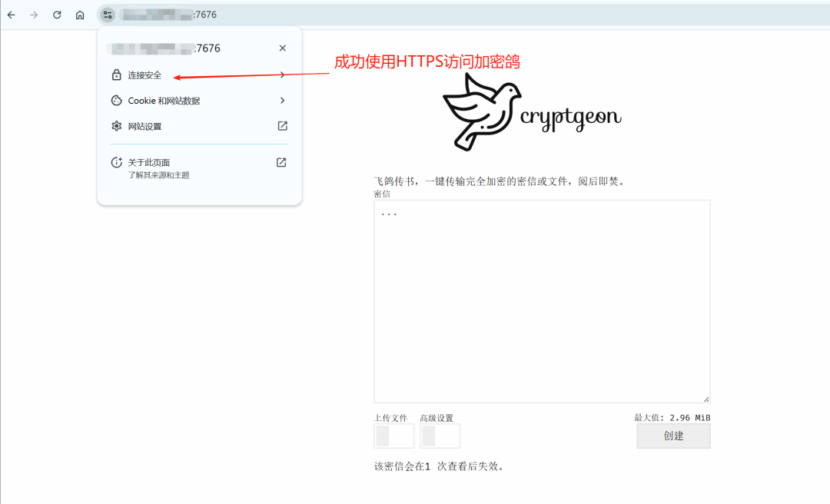Click the cookie icon in the popup
Image resolution: width=830 pixels, height=504 pixels.
click(x=117, y=101)
